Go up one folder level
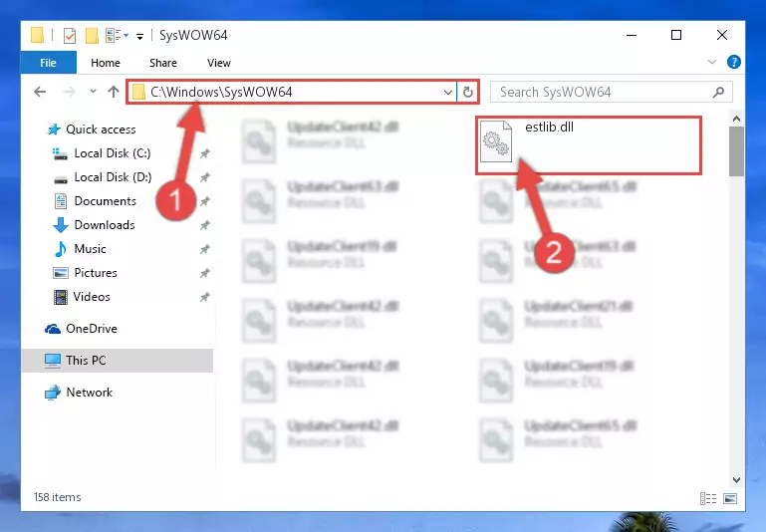 (x=114, y=92)
